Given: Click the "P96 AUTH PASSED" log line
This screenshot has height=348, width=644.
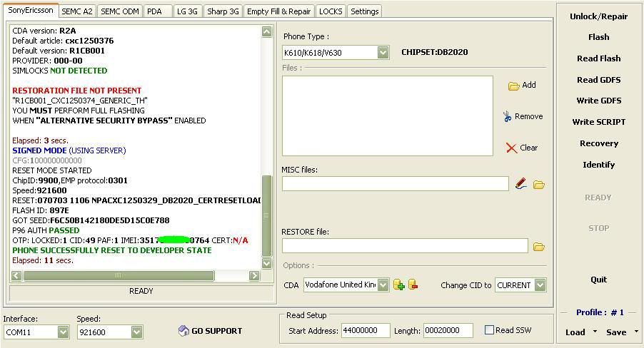Looking at the screenshot, I should (x=46, y=230).
